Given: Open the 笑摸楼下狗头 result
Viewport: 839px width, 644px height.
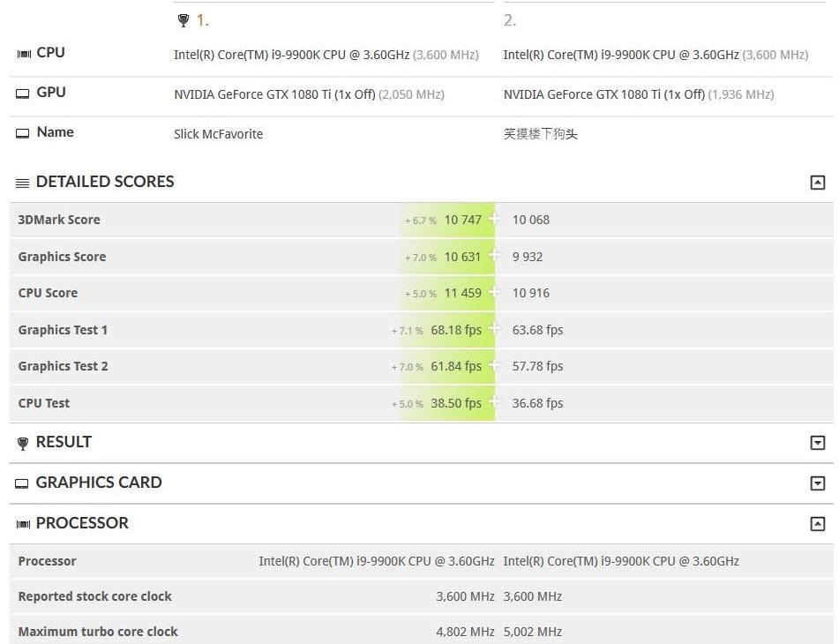Looking at the screenshot, I should coord(539,134).
